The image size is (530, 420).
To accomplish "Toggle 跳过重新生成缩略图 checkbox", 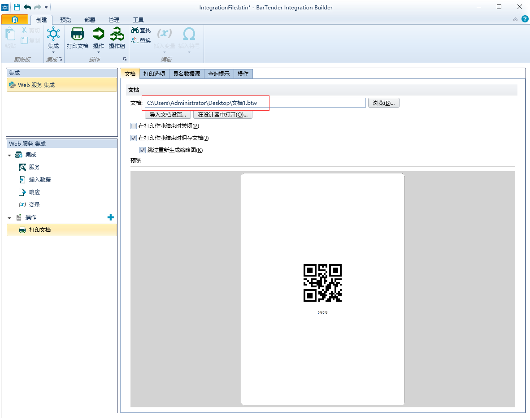I will (143, 150).
